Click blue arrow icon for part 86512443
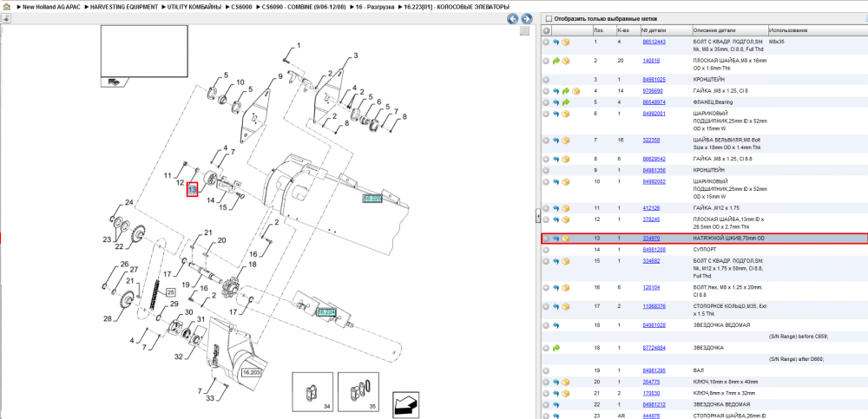Viewport: 868px width, 419px height. [x=556, y=42]
